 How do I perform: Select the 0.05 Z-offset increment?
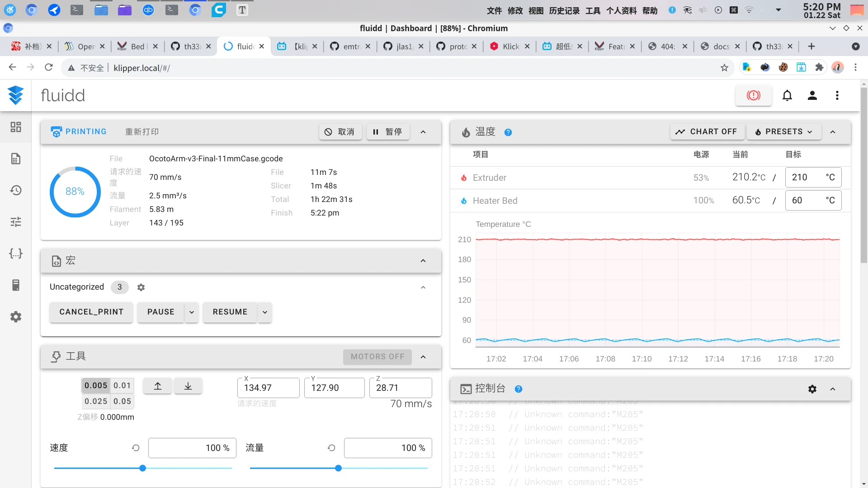click(x=122, y=401)
